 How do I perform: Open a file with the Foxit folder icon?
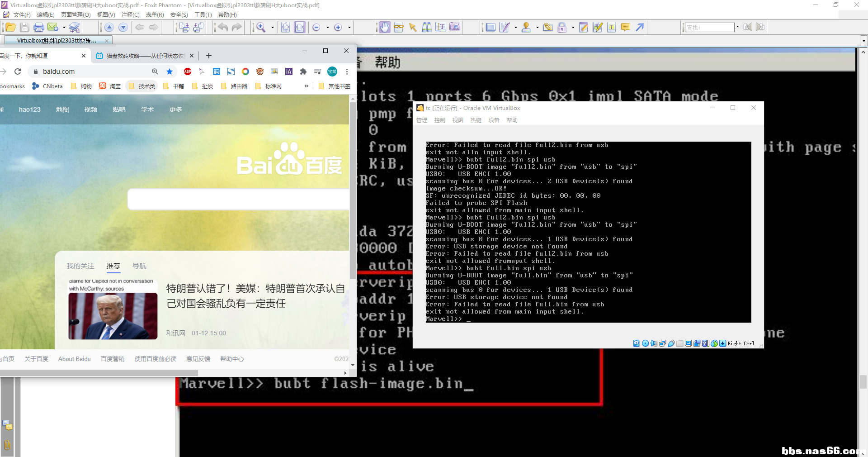click(10, 27)
